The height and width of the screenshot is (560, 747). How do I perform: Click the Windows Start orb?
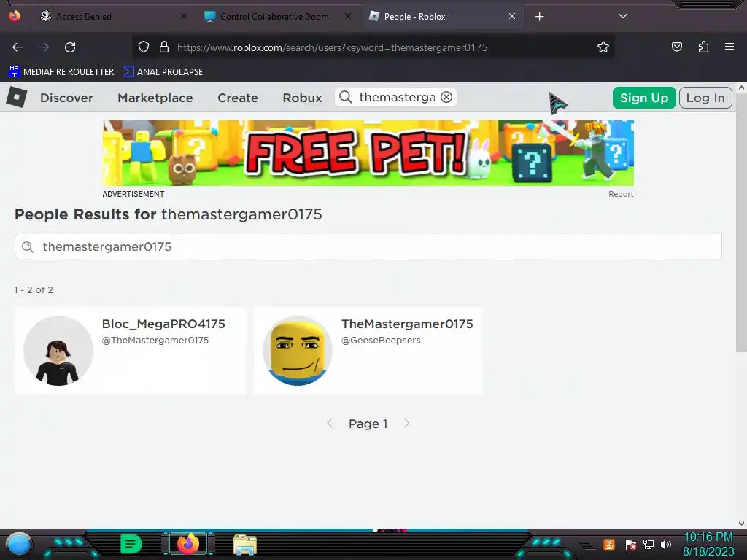pyautogui.click(x=18, y=544)
